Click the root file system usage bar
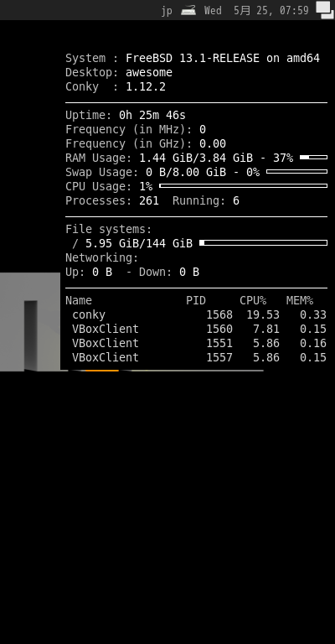The width and height of the screenshot is (335, 644). point(263,242)
